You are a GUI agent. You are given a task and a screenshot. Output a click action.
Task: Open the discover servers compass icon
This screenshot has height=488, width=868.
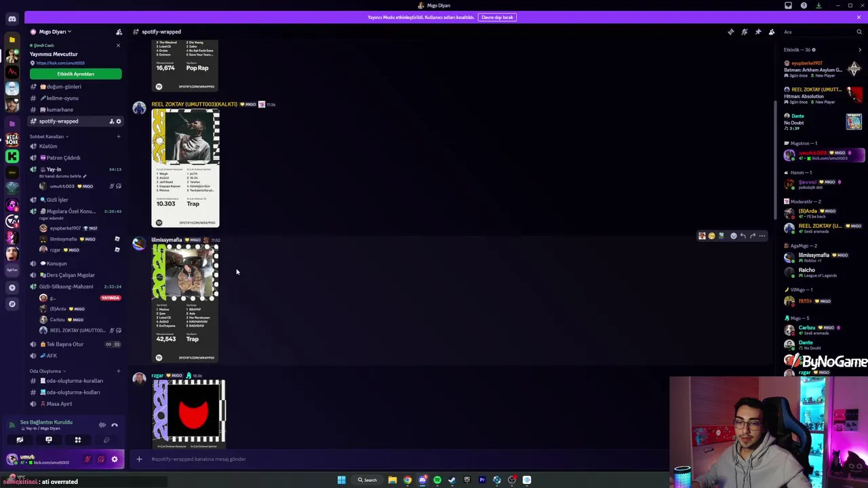click(x=12, y=304)
